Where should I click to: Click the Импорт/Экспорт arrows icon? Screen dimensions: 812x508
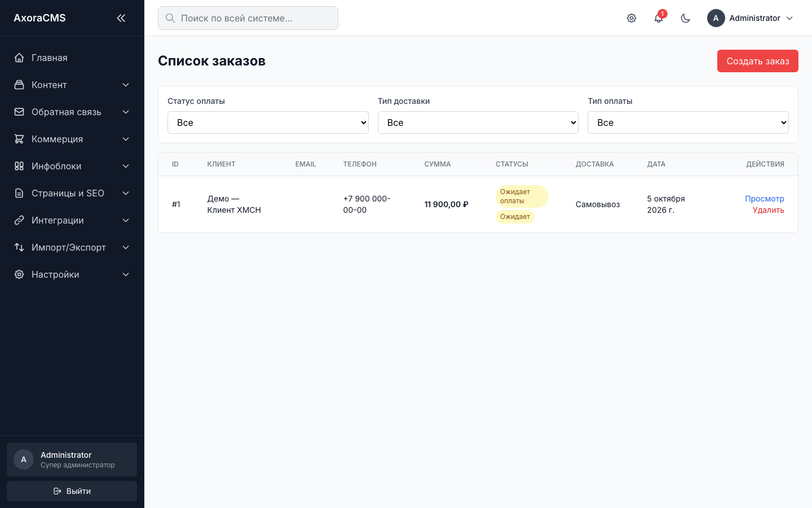pyautogui.click(x=19, y=247)
